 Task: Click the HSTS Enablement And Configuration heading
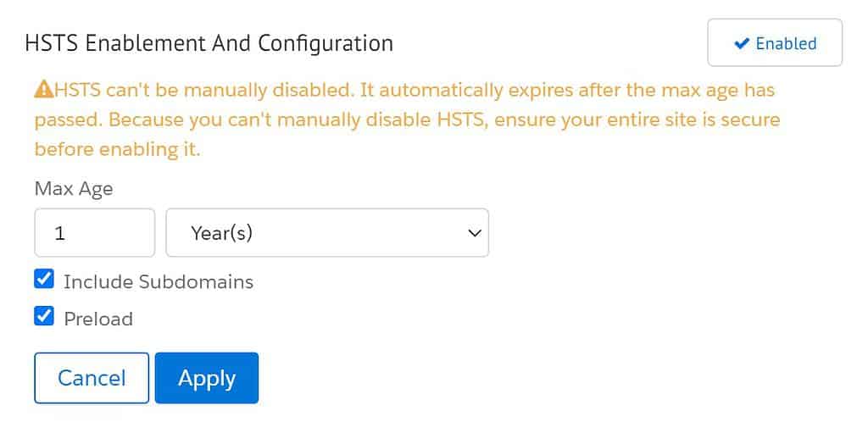pyautogui.click(x=209, y=43)
